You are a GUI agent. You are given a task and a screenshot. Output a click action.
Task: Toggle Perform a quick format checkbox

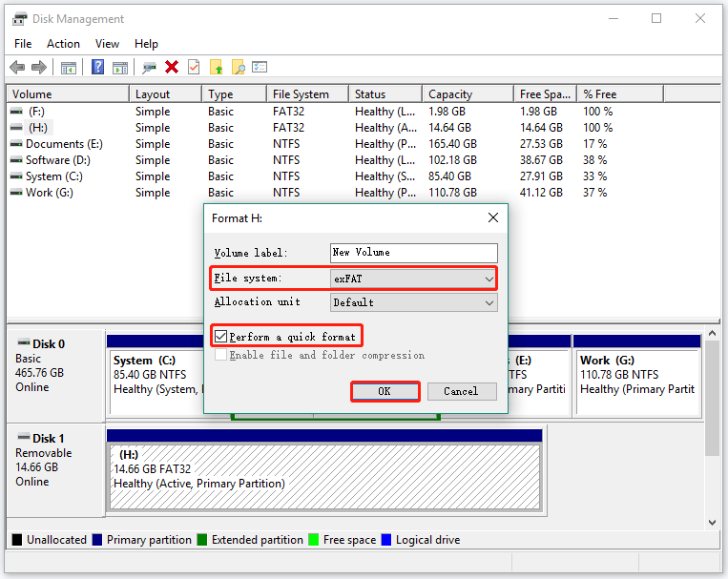tap(221, 336)
